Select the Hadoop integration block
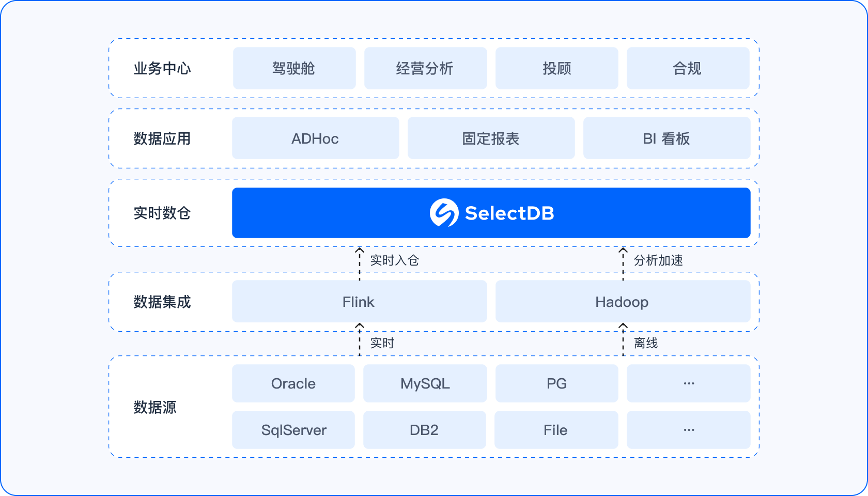The image size is (868, 496). coord(623,301)
